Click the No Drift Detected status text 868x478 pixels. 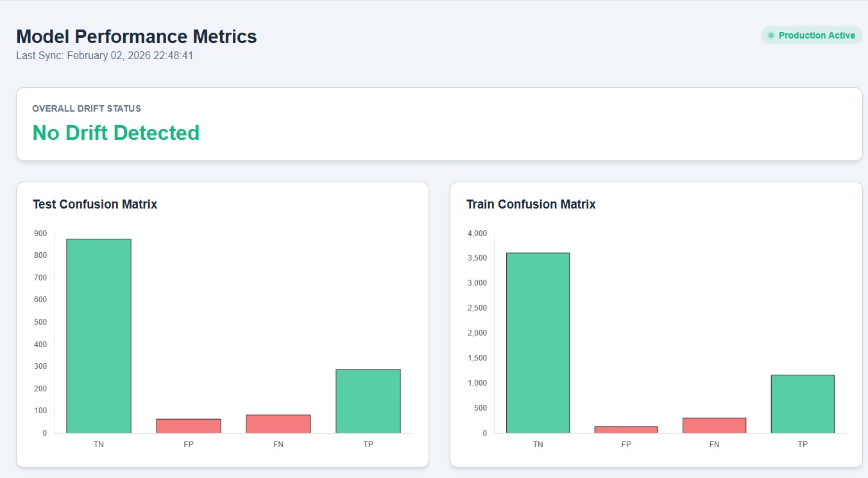point(116,133)
